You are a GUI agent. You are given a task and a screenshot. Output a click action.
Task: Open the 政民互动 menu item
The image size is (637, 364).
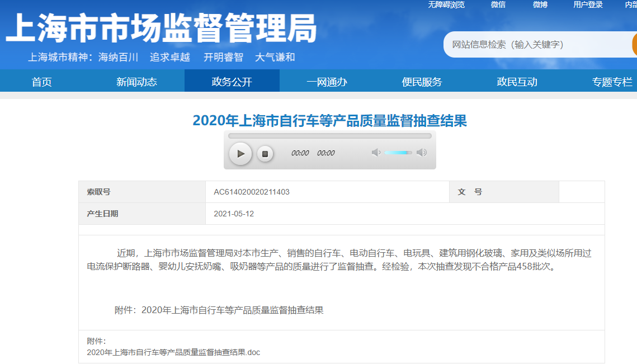tap(517, 82)
